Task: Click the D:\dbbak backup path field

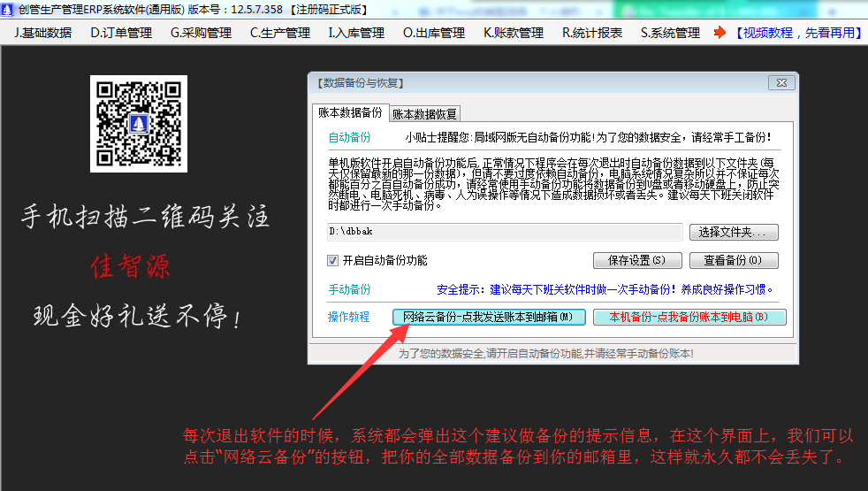Action: coord(505,232)
